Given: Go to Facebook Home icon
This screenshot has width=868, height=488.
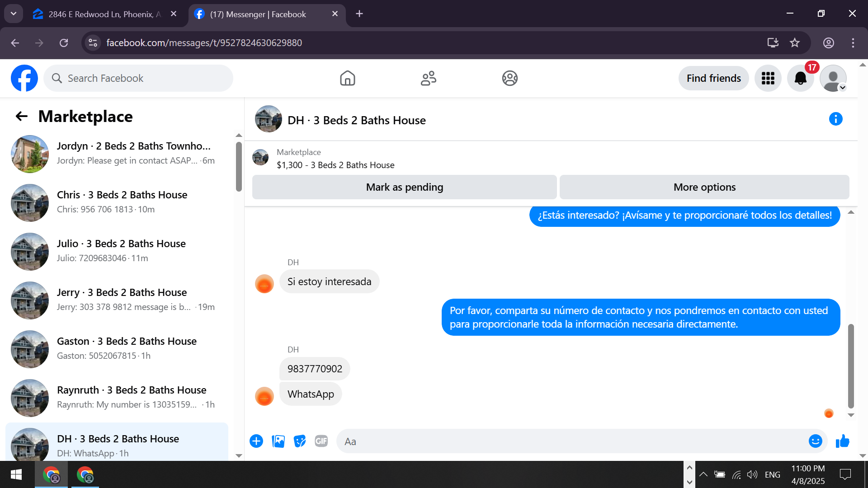Looking at the screenshot, I should (347, 78).
